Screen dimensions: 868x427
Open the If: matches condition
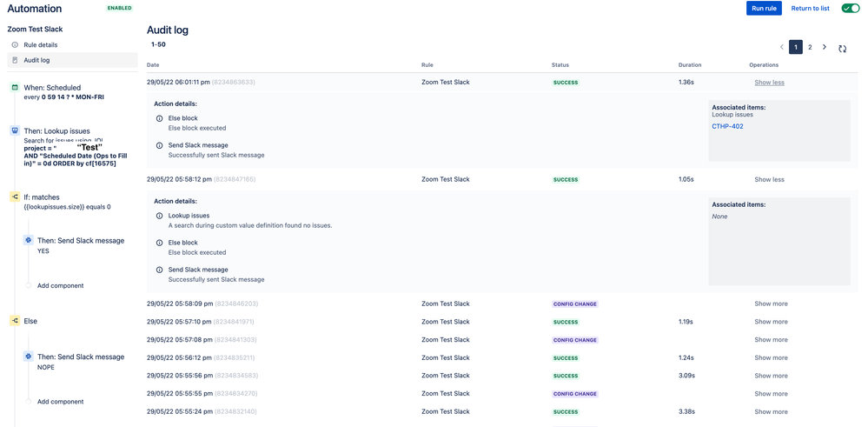tap(42, 197)
